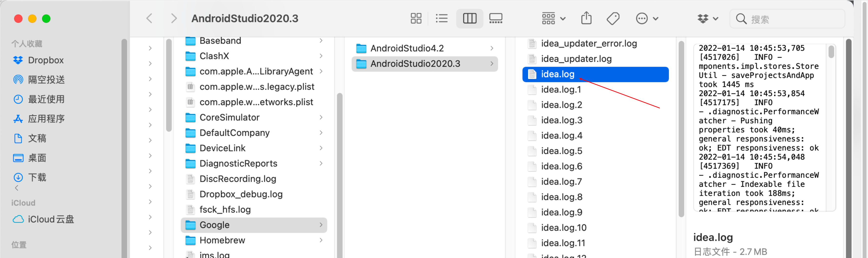Viewport: 868px width, 258px height.
Task: Click the search field
Action: tap(787, 19)
